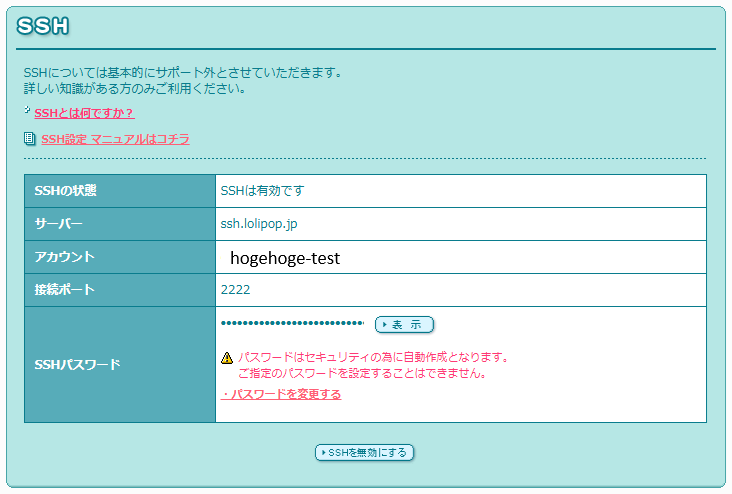Click the サーバー row header
Image resolution: width=732 pixels, height=494 pixels.
pyautogui.click(x=58, y=224)
